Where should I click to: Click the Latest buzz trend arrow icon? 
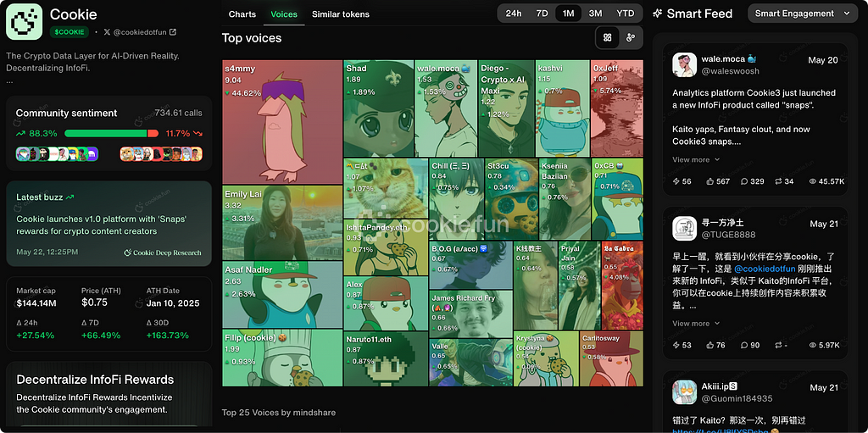[70, 197]
